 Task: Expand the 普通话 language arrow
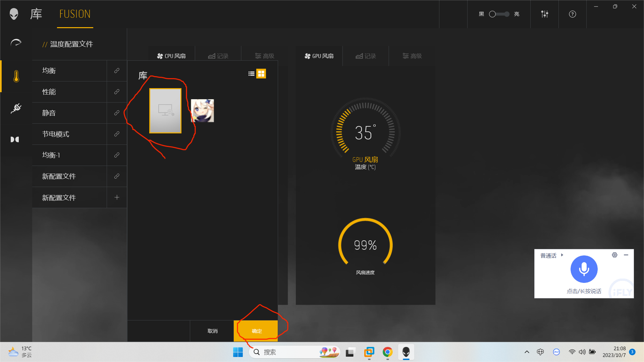point(562,255)
